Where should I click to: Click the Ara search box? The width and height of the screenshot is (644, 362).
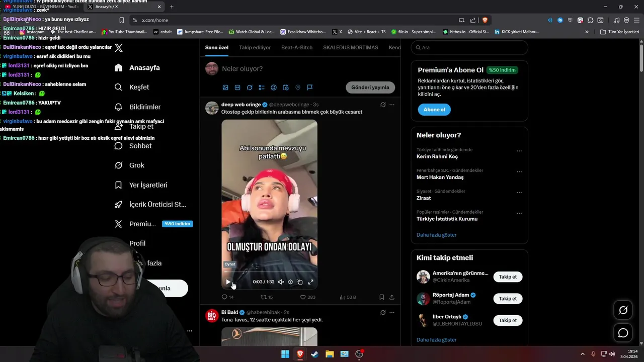pos(469,48)
